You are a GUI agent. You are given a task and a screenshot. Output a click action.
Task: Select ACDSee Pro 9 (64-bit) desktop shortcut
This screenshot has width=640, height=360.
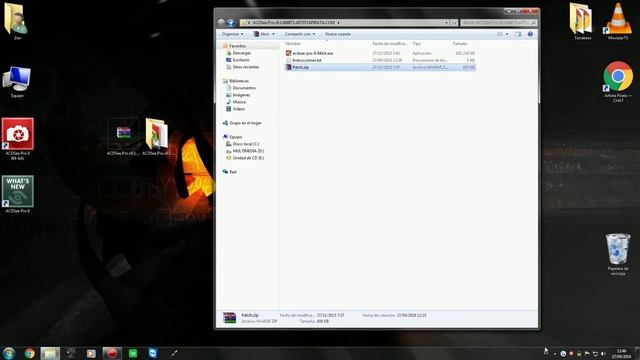coord(18,139)
